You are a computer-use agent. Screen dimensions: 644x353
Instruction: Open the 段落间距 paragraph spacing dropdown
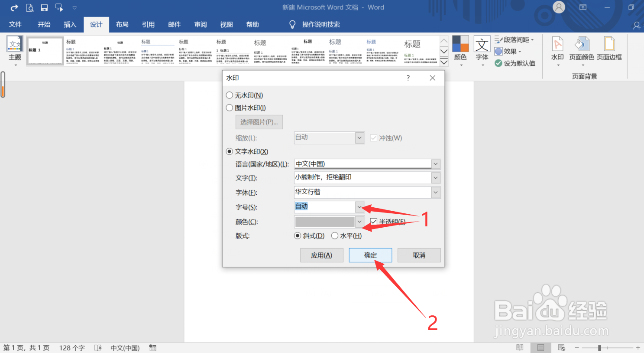(x=514, y=39)
